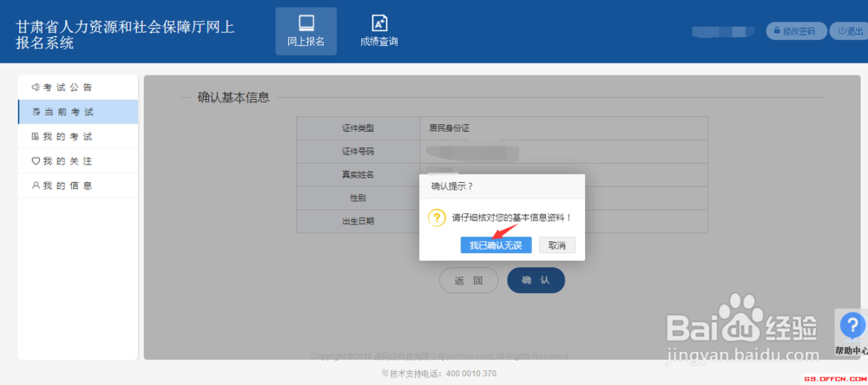This screenshot has width=868, height=385.
Task: Click the heart icon beside 我的关注
Action: coord(36,161)
